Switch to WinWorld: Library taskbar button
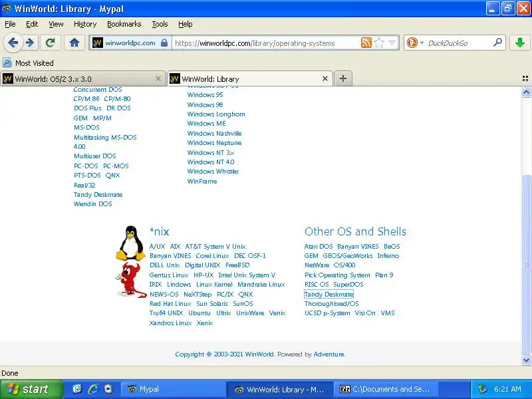532x399 pixels. [x=280, y=389]
